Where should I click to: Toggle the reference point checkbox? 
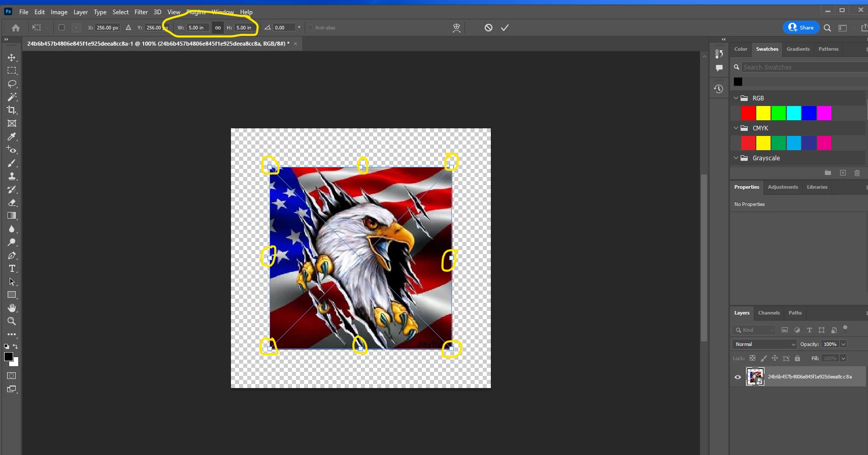coord(61,28)
